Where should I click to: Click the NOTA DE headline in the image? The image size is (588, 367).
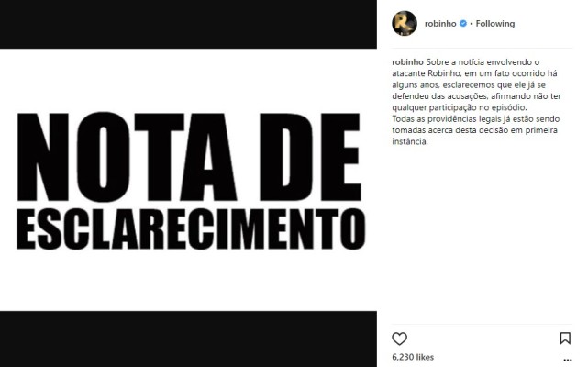point(189,157)
